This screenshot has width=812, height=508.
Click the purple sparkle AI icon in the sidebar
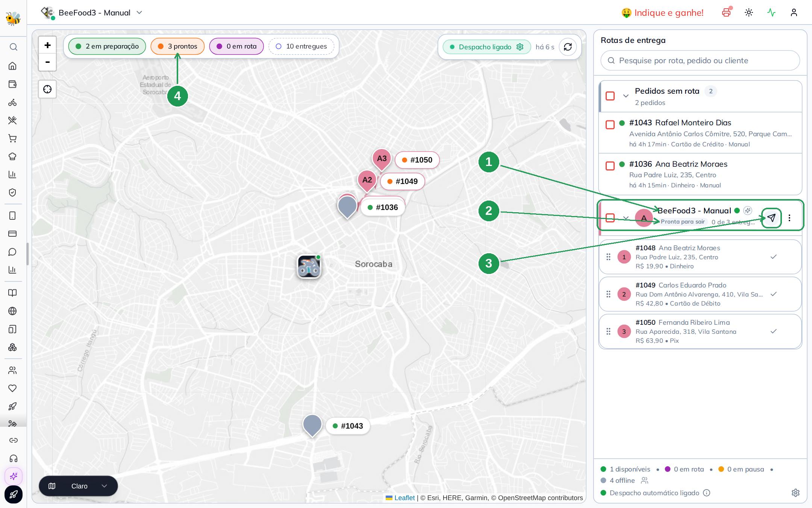pos(14,476)
